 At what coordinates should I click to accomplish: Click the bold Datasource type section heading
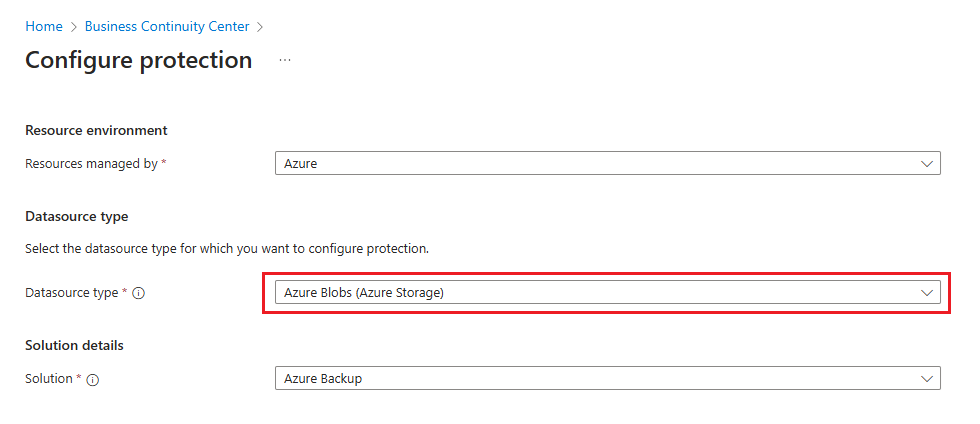click(77, 216)
